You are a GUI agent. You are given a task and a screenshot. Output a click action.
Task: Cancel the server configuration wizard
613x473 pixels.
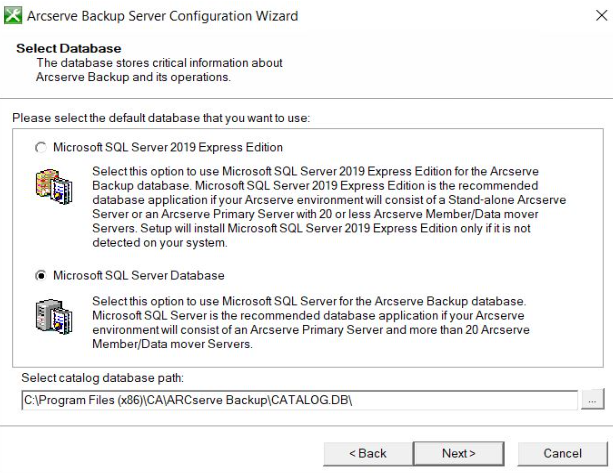click(563, 453)
